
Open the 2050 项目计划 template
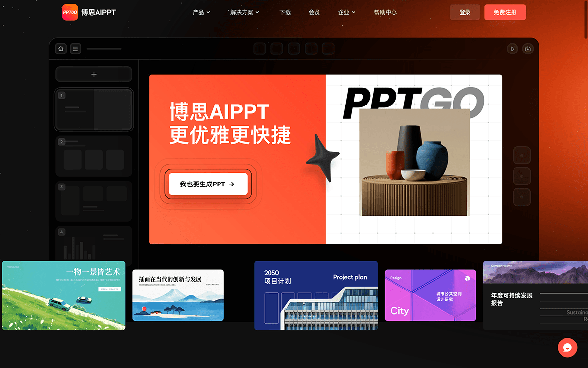point(316,295)
